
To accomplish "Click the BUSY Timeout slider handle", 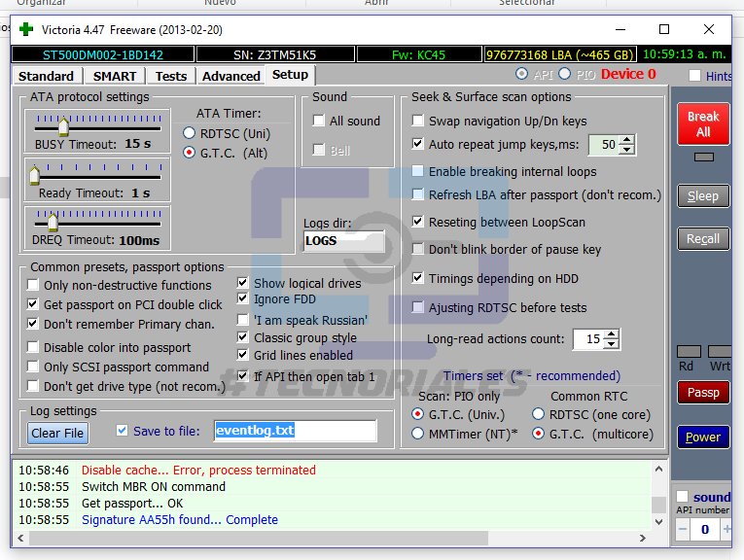I will point(63,125).
